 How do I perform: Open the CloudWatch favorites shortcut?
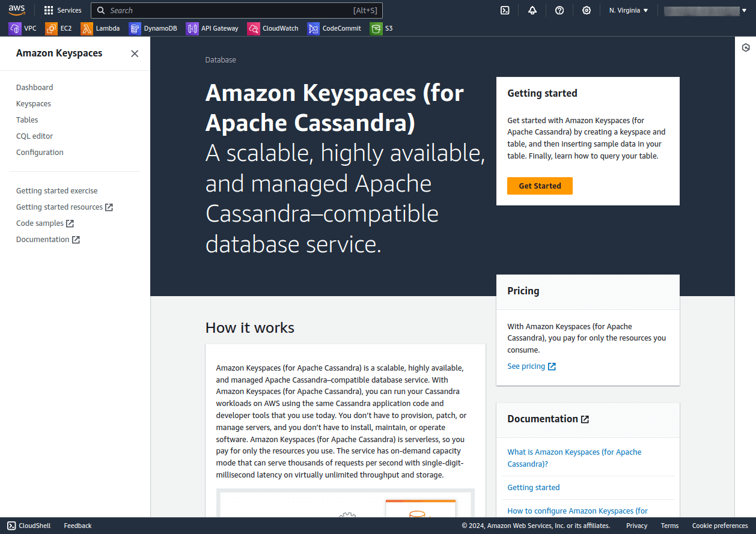253,28
